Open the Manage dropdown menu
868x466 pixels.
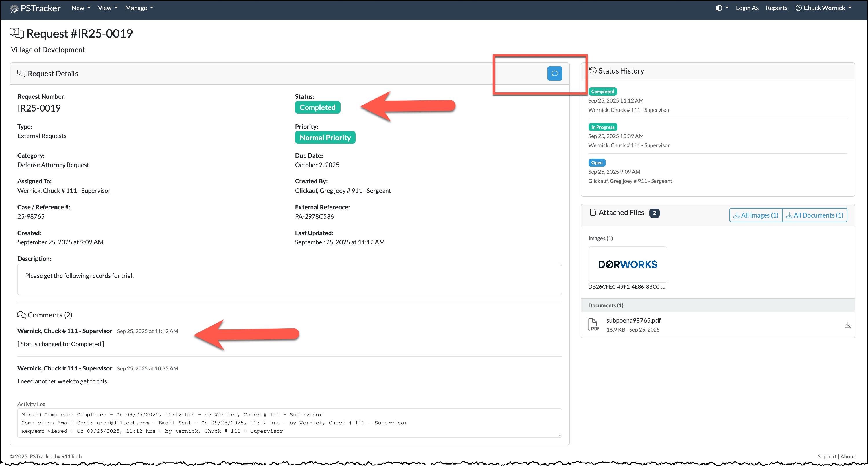(139, 8)
